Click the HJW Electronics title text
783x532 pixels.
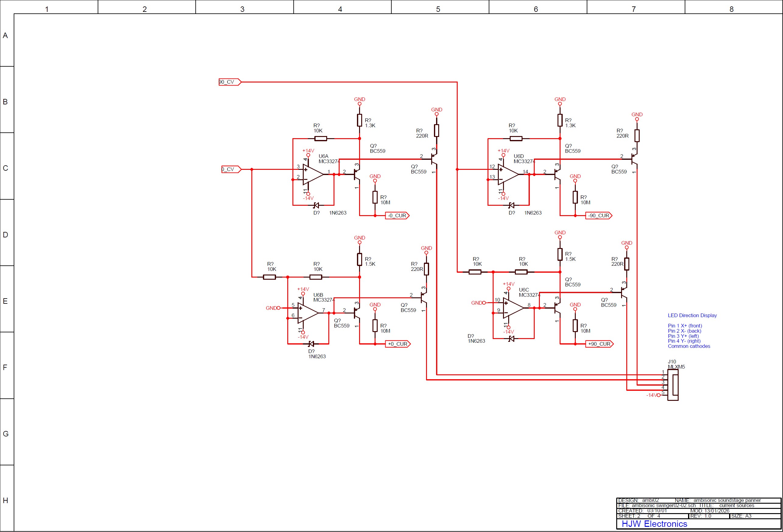pyautogui.click(x=654, y=524)
